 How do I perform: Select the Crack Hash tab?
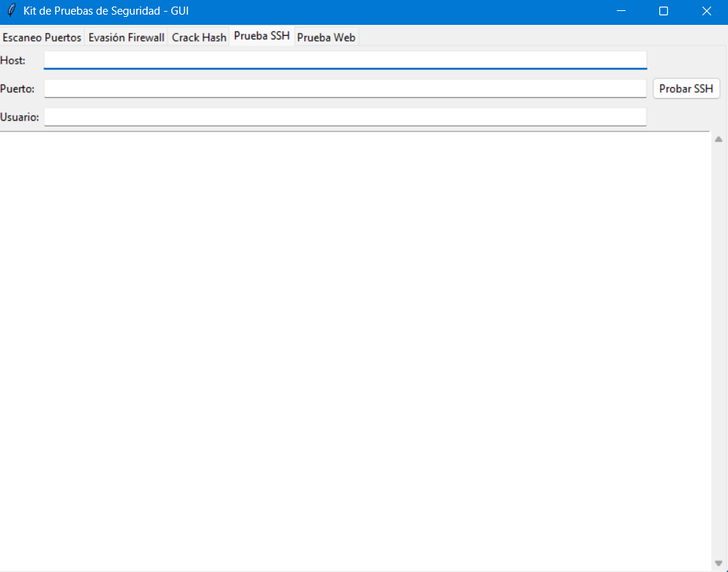(199, 37)
